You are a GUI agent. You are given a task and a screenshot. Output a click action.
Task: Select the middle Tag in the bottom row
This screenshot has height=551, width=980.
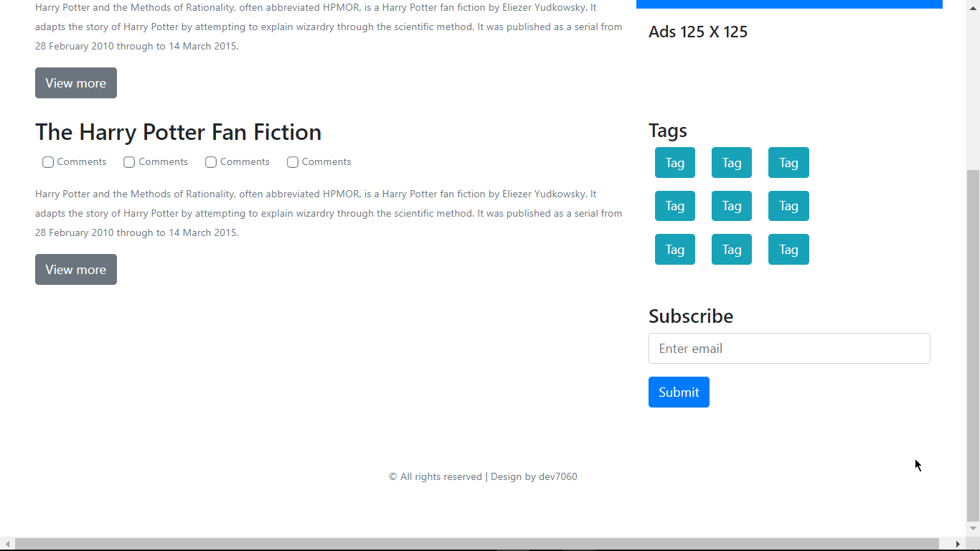pos(732,250)
